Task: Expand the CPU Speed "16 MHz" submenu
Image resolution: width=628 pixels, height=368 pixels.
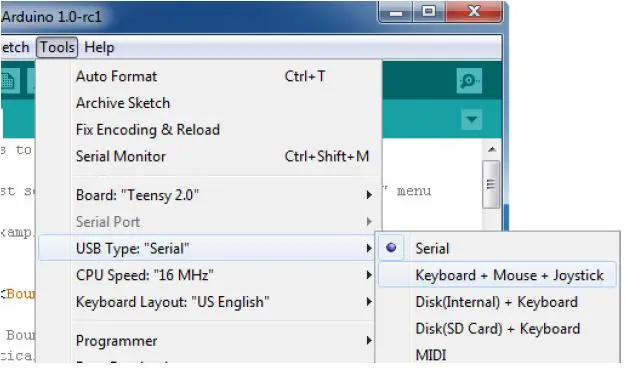Action: point(207,275)
